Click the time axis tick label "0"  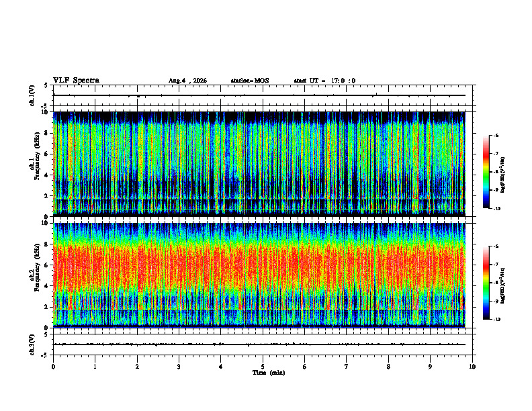(x=53, y=367)
